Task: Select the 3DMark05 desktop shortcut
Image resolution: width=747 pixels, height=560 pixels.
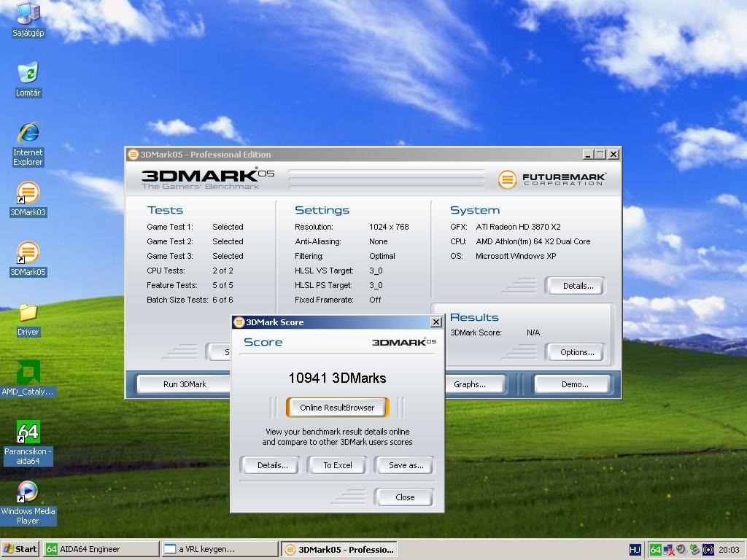Action: (x=28, y=259)
